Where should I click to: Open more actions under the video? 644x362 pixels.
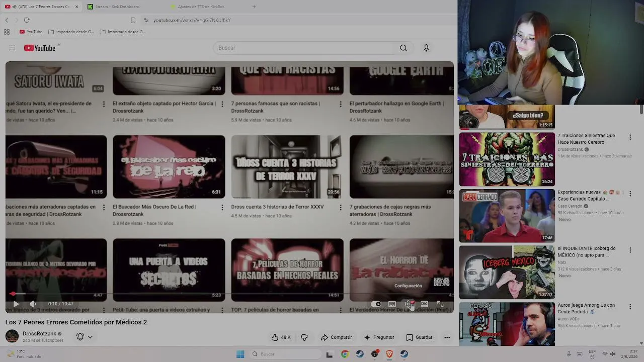pyautogui.click(x=447, y=337)
